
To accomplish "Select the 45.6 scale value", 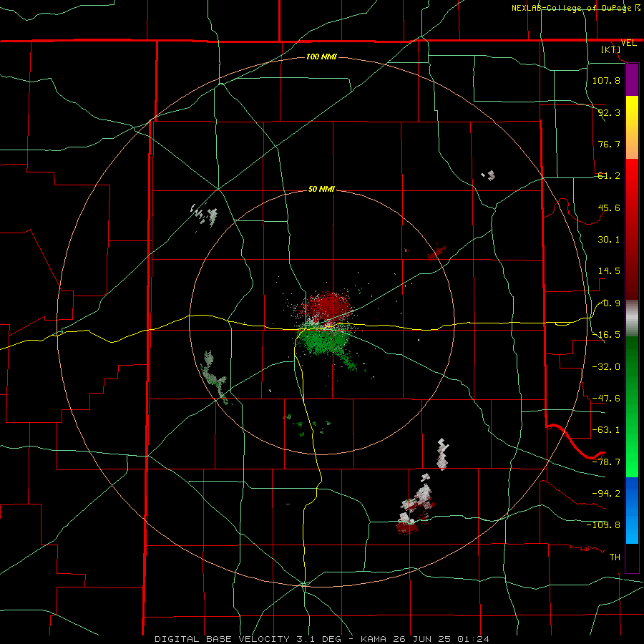I will (609, 208).
